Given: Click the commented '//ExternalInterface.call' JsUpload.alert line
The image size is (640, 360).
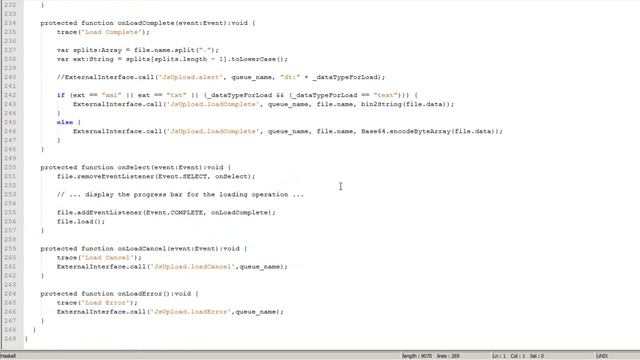Looking at the screenshot, I should pos(220,77).
